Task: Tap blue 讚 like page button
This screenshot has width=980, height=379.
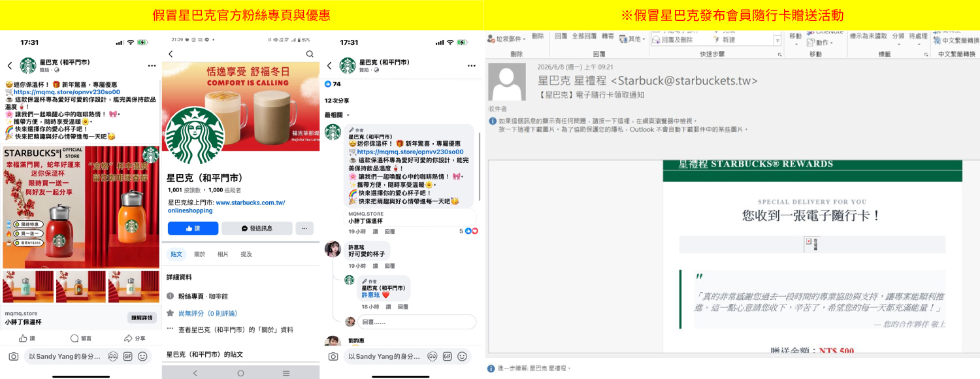Action: coord(193,229)
